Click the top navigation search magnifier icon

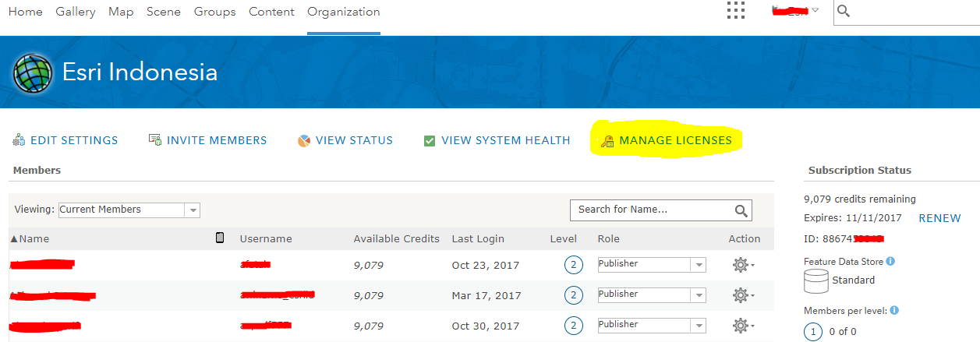coord(844,11)
